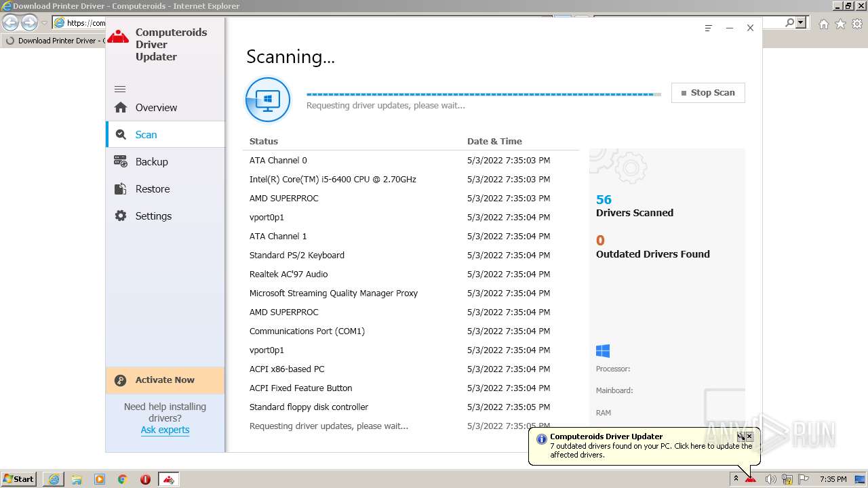This screenshot has height=488, width=868.
Task: Close the notification balloon
Action: 749,436
